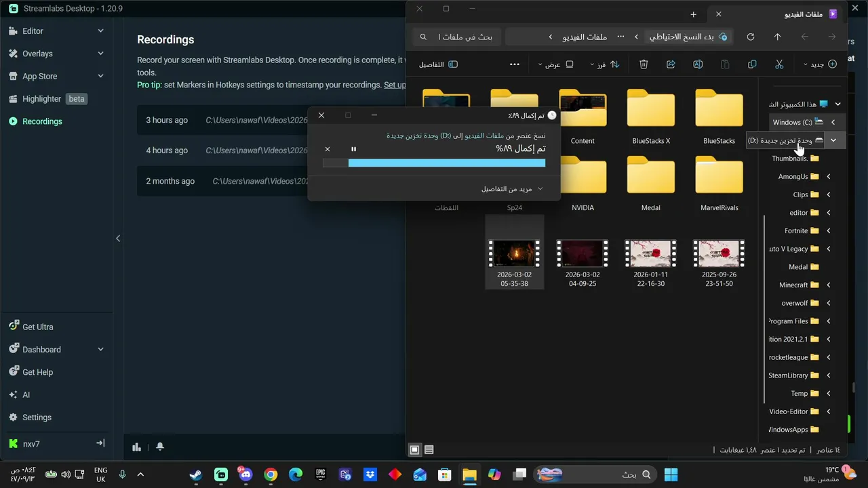Pause the file copy operation
The image size is (868, 488).
[x=353, y=149]
